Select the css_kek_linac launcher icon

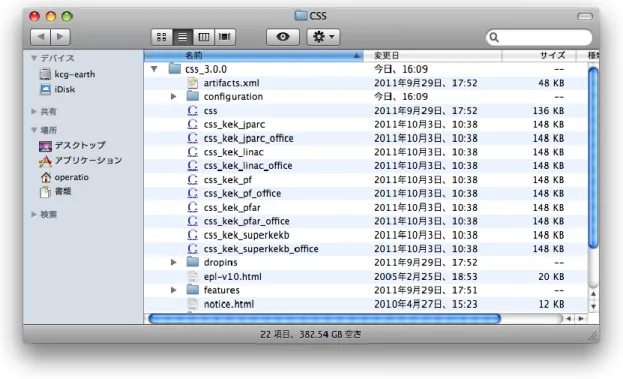[x=193, y=152]
